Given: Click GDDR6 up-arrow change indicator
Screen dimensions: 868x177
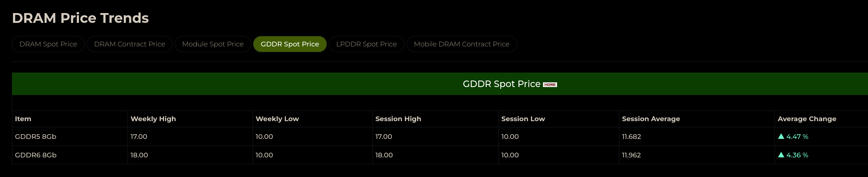Looking at the screenshot, I should click(781, 155).
